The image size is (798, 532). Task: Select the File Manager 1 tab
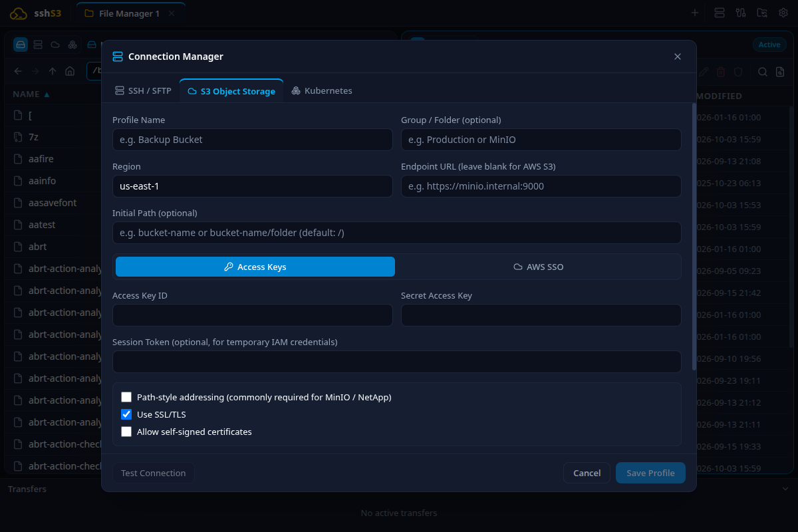130,13
